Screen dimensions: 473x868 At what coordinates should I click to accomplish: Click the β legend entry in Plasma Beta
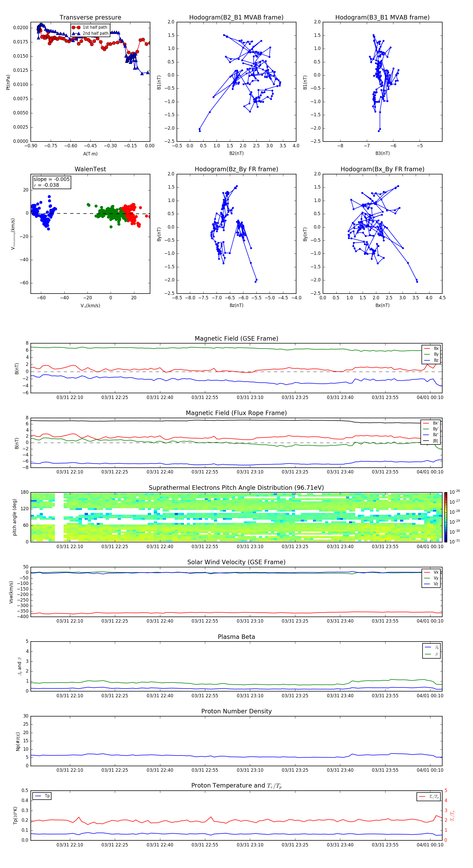pyautogui.click(x=431, y=654)
